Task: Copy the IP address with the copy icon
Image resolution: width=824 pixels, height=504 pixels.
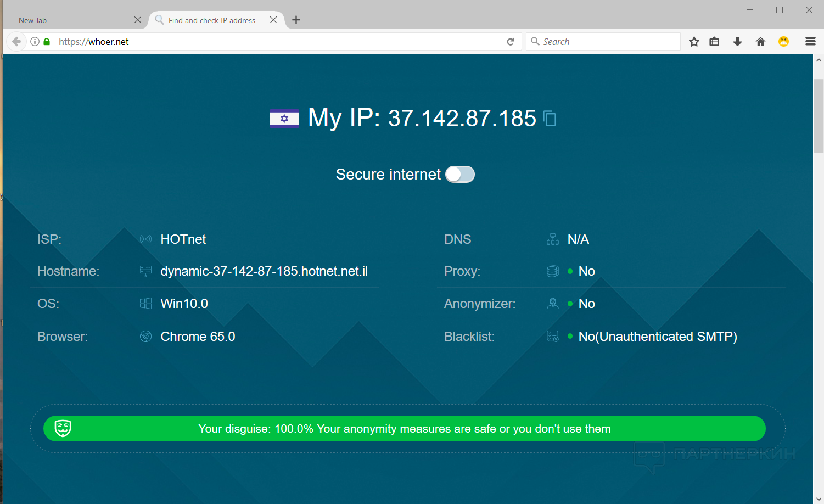Action: click(550, 118)
